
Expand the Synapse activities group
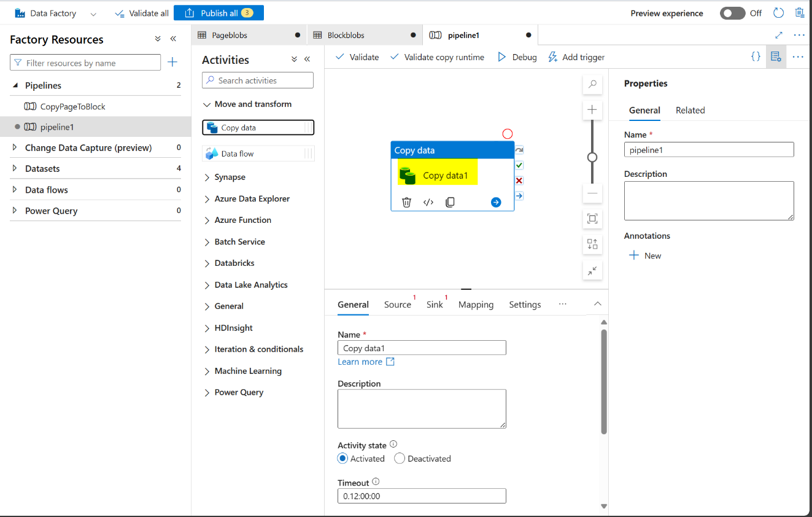pyautogui.click(x=207, y=177)
